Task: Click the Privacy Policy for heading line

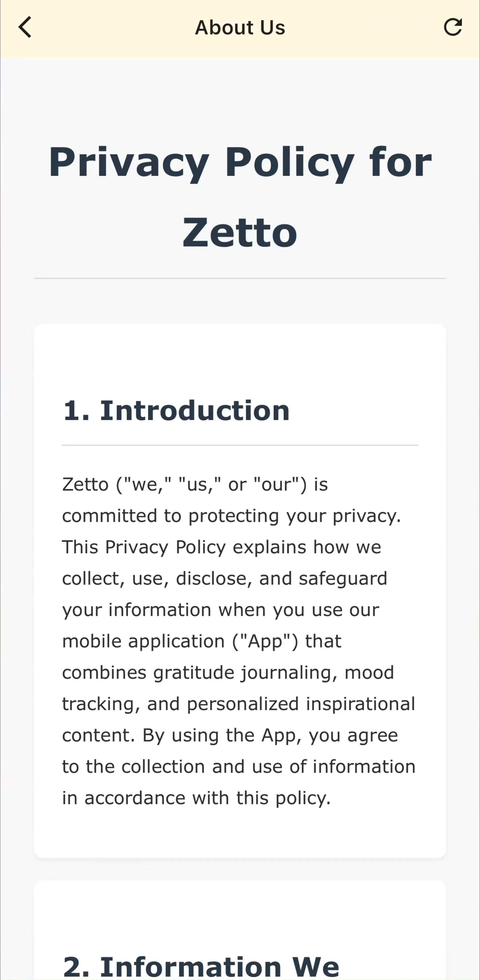Action: [240, 163]
